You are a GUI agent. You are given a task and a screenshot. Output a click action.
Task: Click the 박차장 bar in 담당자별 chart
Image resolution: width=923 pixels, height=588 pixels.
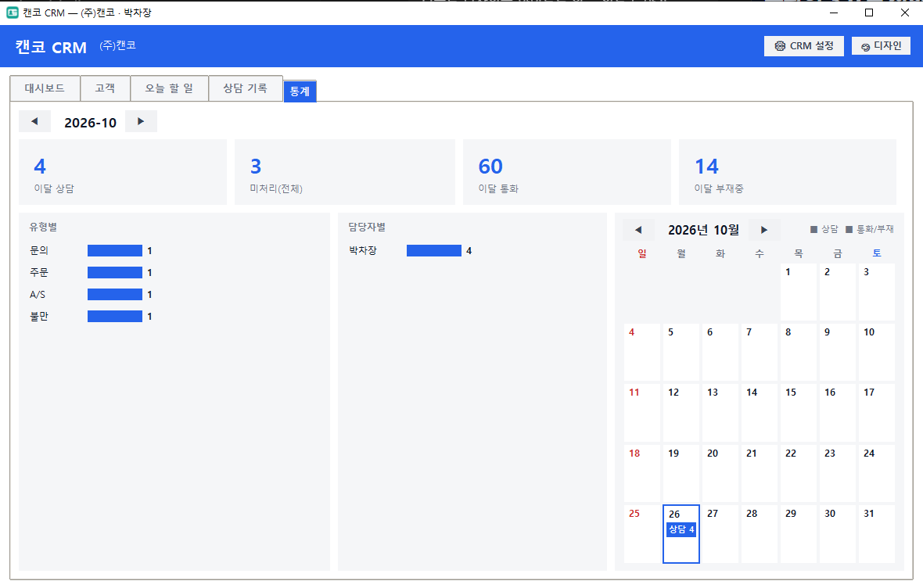[x=434, y=251]
